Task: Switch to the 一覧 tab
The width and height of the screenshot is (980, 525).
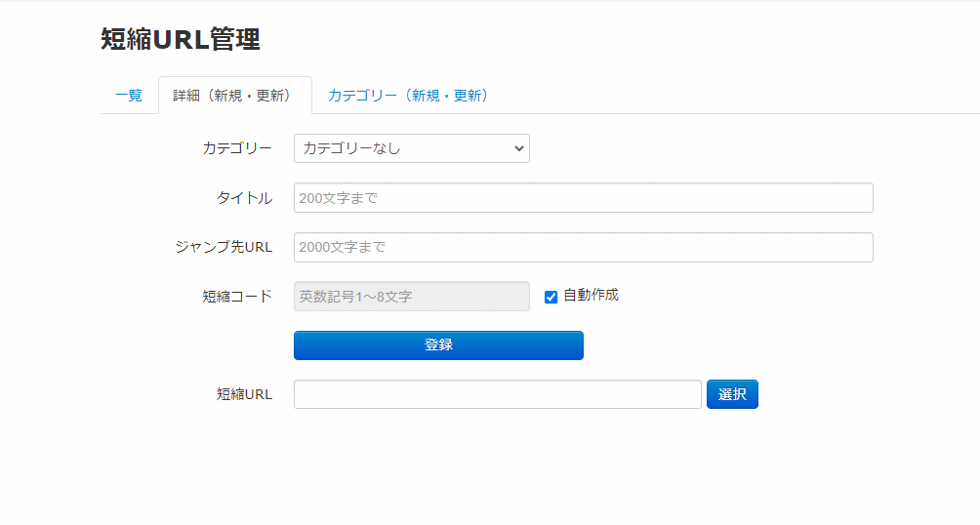Action: [x=128, y=96]
